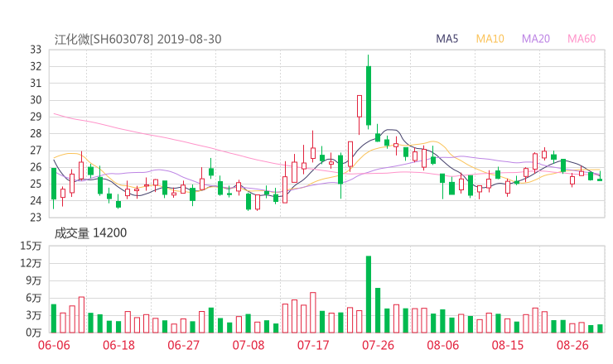The height and width of the screenshot is (364, 613).
Task: Toggle the MA10 moving average legend
Action: click(490, 39)
